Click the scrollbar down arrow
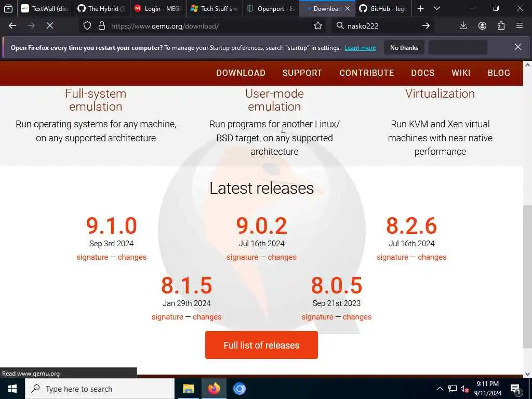The image size is (532, 399). [528, 374]
